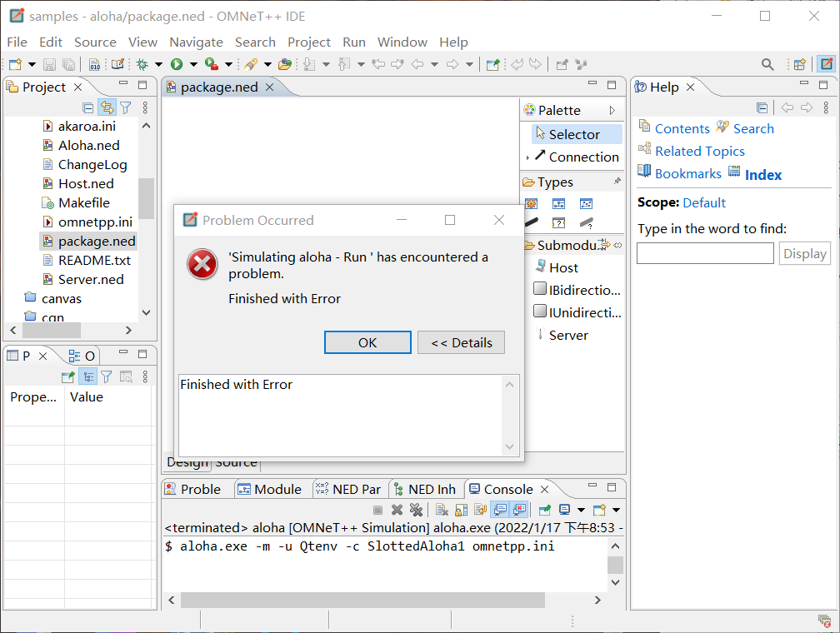Viewport: 840px width, 633px height.
Task: Open the Run menu
Action: pyautogui.click(x=354, y=42)
